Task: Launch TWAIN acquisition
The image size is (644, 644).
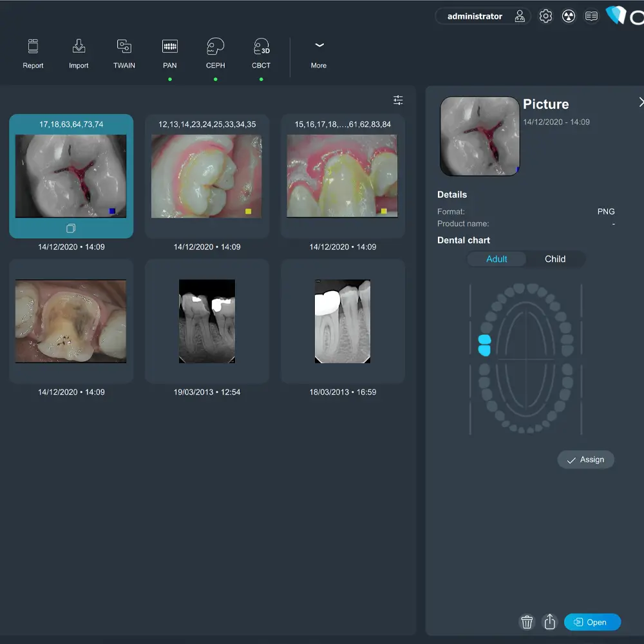Action: pos(124,53)
